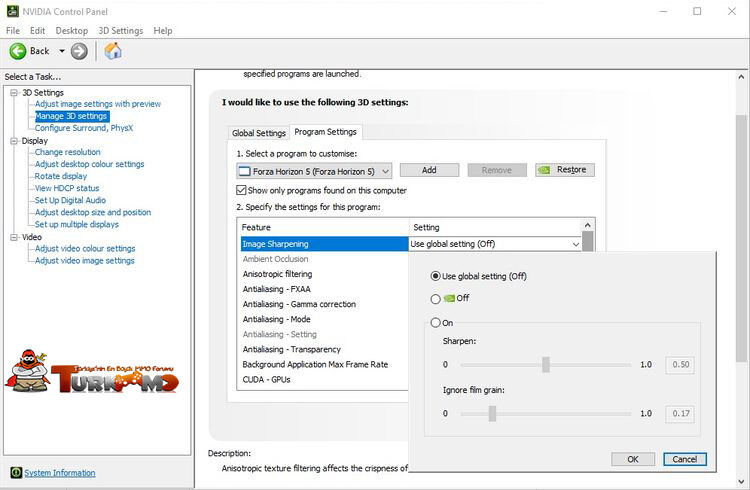Click the Add button
The width and height of the screenshot is (750, 490).
[429, 170]
